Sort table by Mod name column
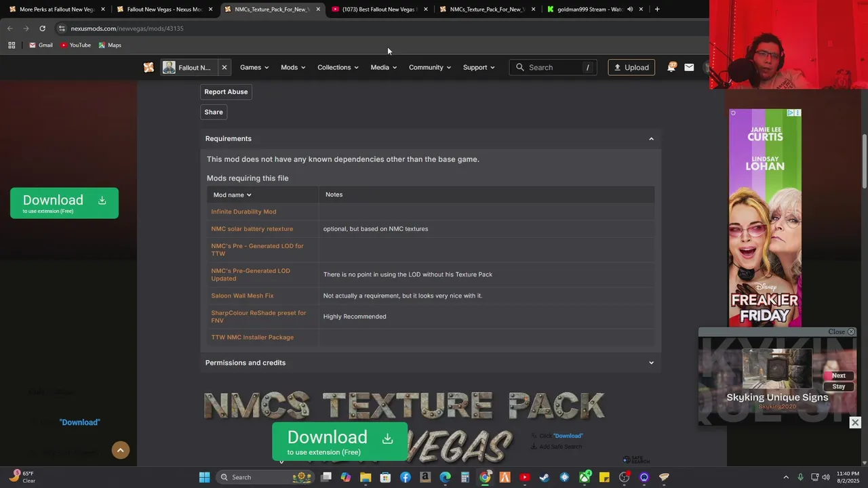Screen dimensions: 868x488 (x=233, y=195)
